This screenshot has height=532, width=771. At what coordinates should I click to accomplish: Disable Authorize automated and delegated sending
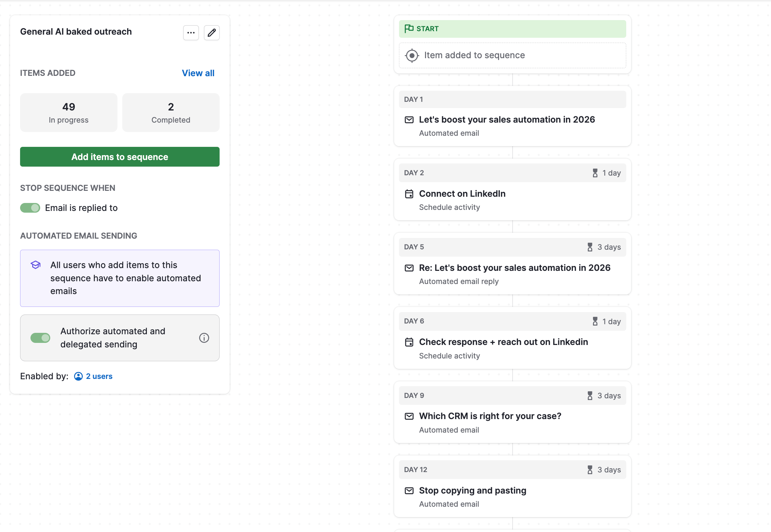(x=40, y=338)
